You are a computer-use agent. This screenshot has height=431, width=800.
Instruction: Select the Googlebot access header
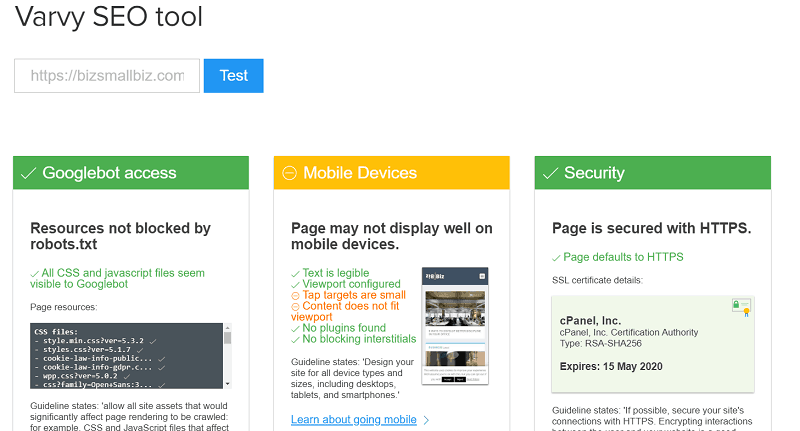[130, 173]
